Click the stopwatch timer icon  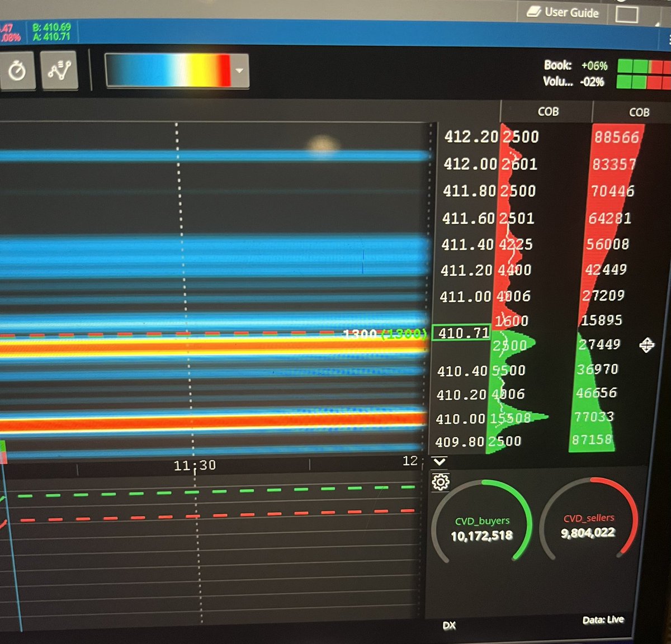17,70
